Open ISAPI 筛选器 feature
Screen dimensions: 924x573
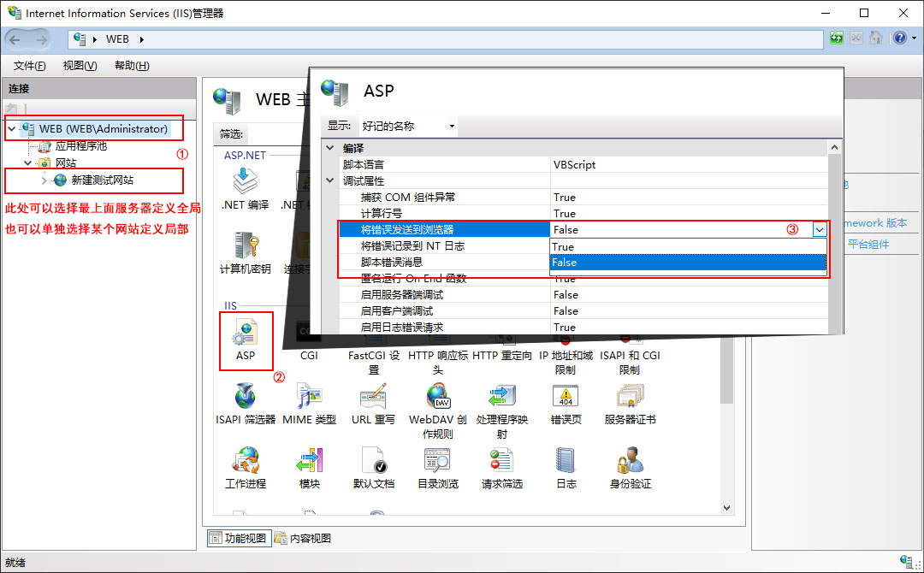[246, 404]
